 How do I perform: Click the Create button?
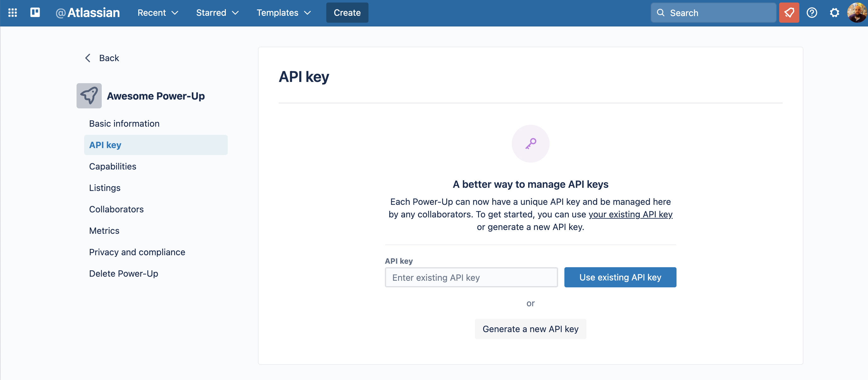click(347, 13)
